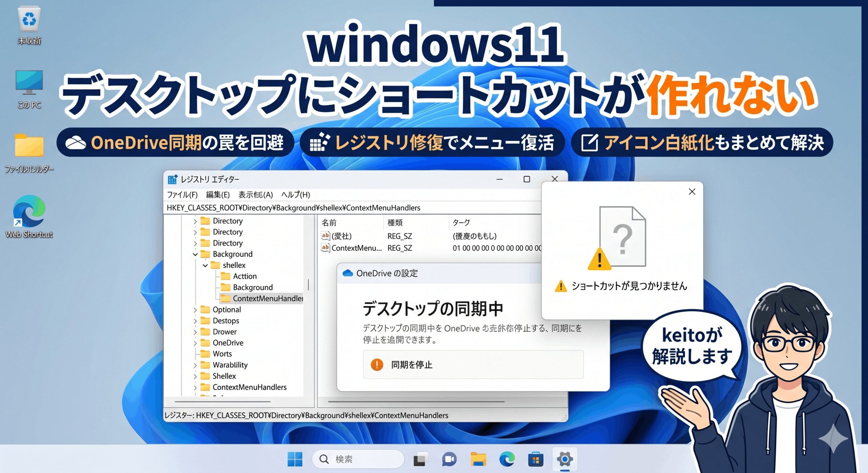Expand the Warablility key
Image resolution: width=868 pixels, height=473 pixels.
point(195,365)
